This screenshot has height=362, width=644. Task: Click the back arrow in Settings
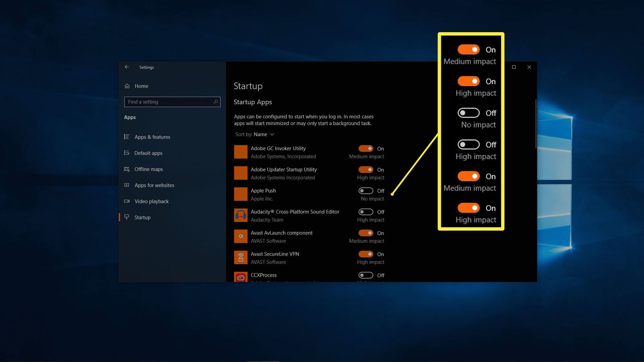pyautogui.click(x=127, y=67)
